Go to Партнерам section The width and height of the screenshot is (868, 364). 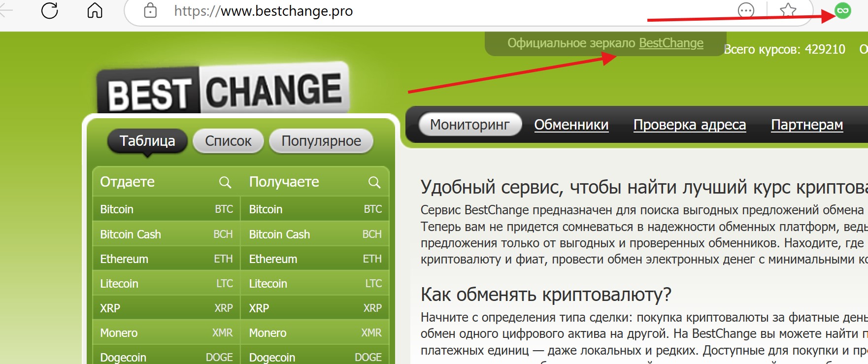(x=807, y=125)
